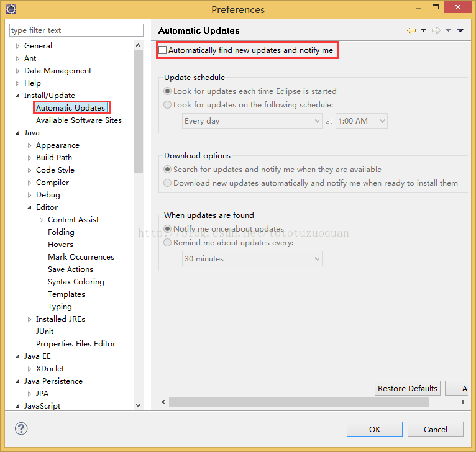Collapse the Java tree node

17,133
